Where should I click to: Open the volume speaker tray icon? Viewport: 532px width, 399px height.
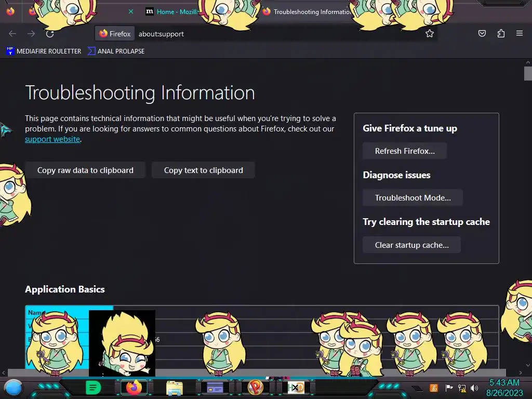coord(474,388)
